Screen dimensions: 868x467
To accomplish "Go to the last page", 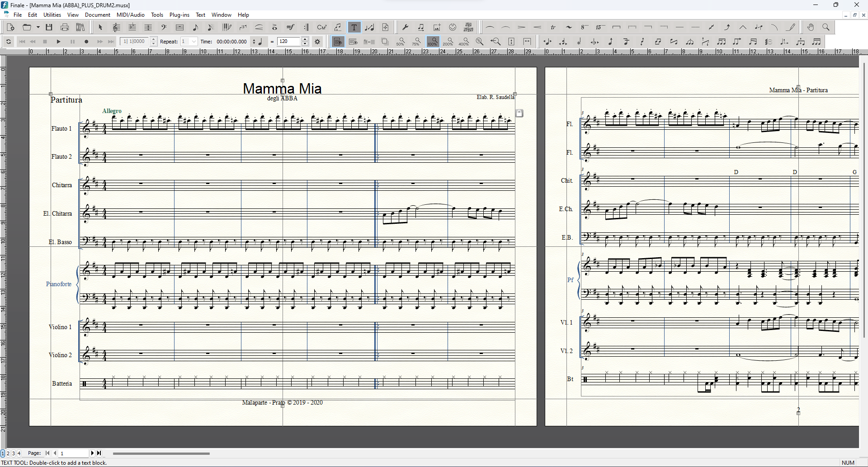I will click(x=99, y=453).
